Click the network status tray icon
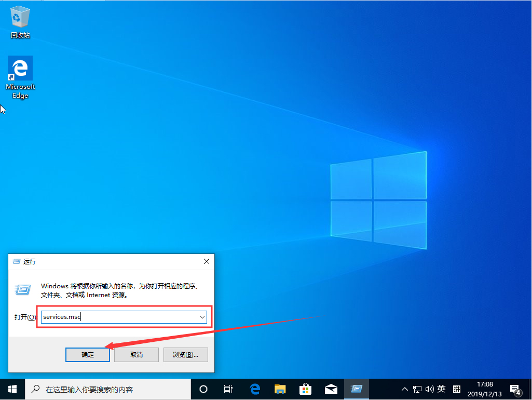This screenshot has width=532, height=400. [x=417, y=389]
